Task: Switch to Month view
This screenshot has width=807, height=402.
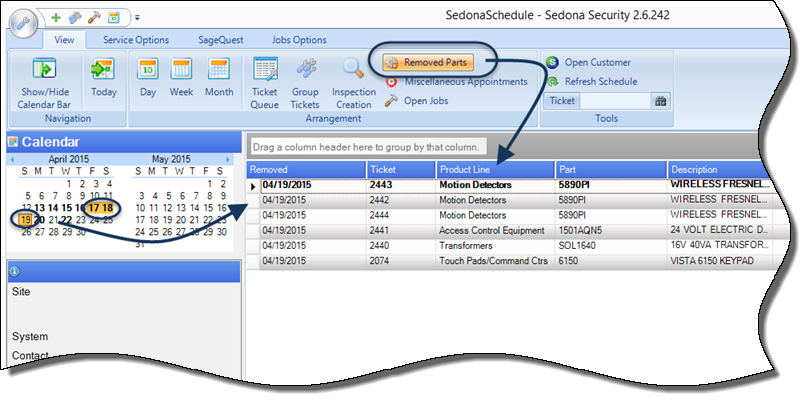Action: [x=219, y=77]
